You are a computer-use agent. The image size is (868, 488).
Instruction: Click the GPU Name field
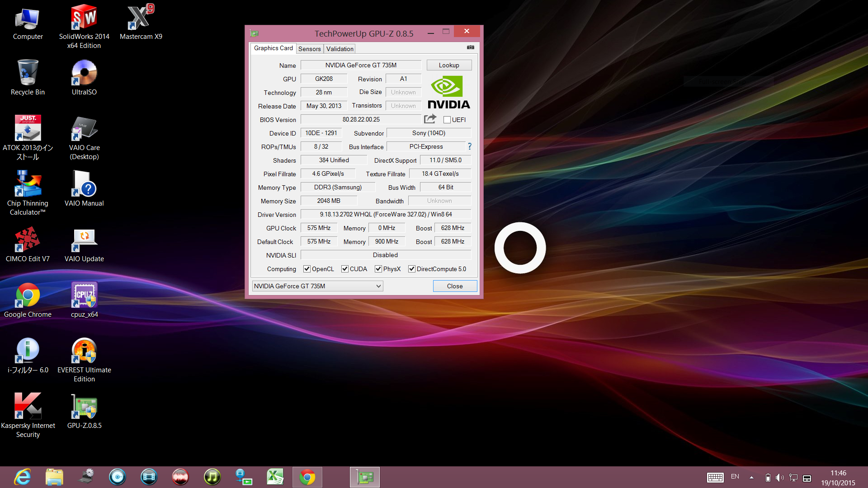(361, 65)
